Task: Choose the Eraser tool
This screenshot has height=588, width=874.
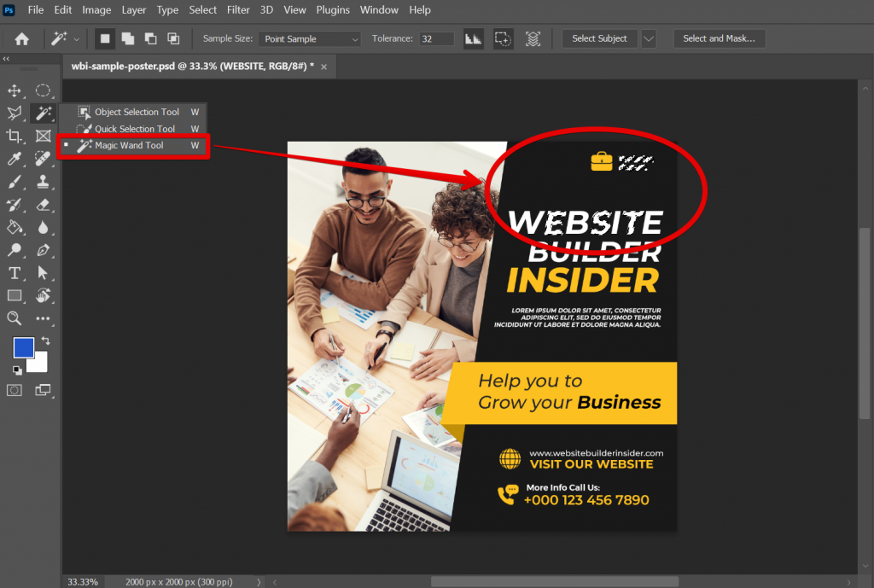Action: point(44,205)
